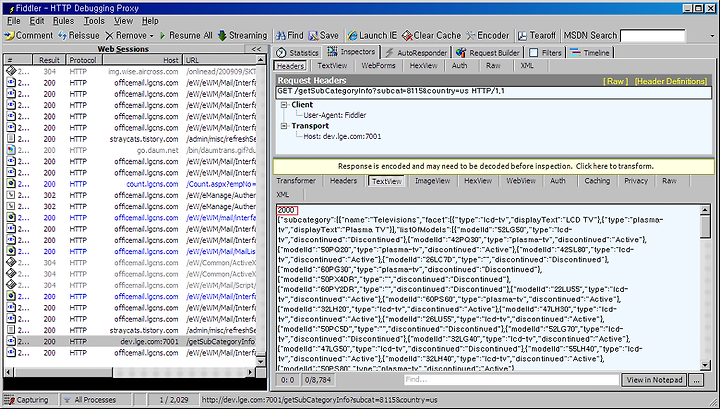
Task: Click the [Header Definitions] link
Action: [x=671, y=81]
